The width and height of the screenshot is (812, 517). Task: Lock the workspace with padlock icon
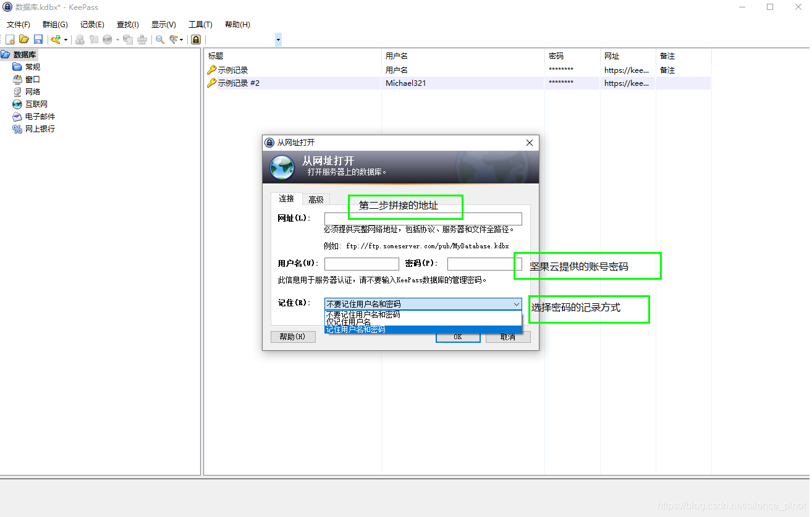pos(196,40)
